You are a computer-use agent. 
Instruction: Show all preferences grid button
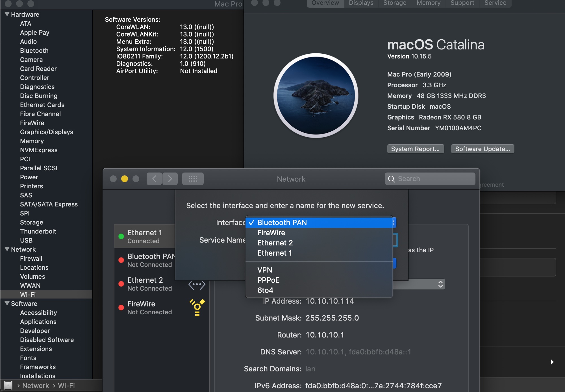(x=193, y=179)
